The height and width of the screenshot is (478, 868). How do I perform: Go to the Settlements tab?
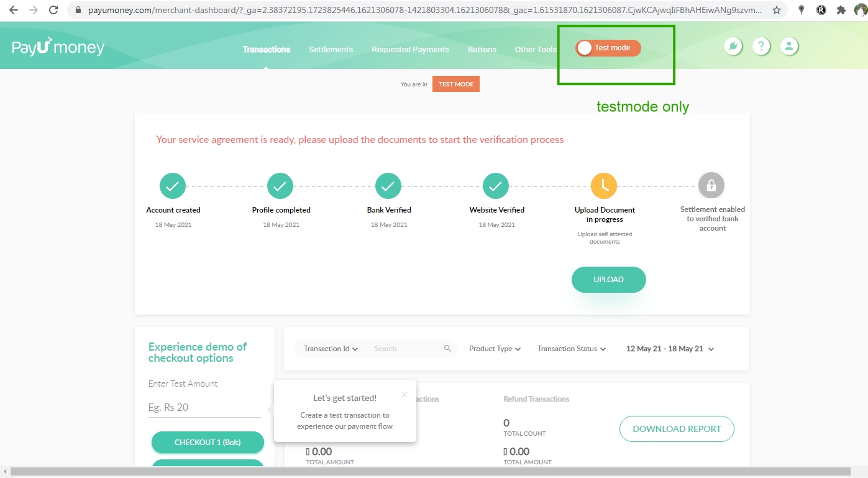point(331,49)
